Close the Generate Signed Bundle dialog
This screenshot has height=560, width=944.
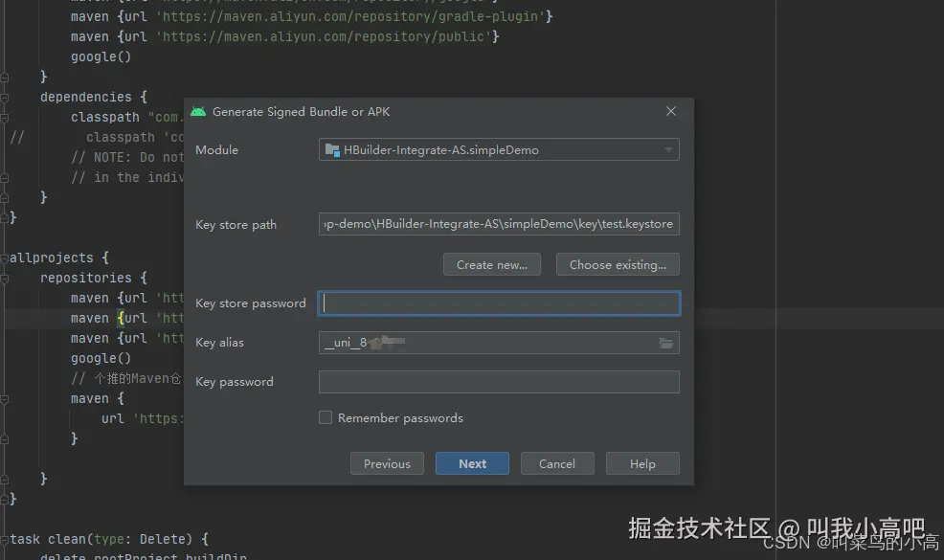(x=671, y=111)
